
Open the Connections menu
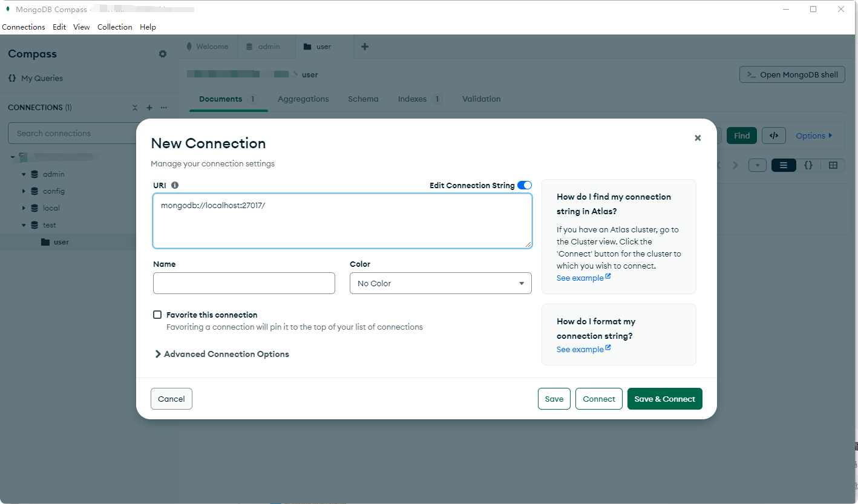pos(24,27)
